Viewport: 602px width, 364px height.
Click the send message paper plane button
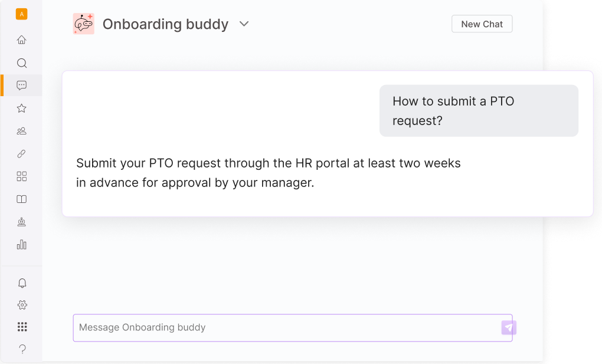pyautogui.click(x=509, y=327)
